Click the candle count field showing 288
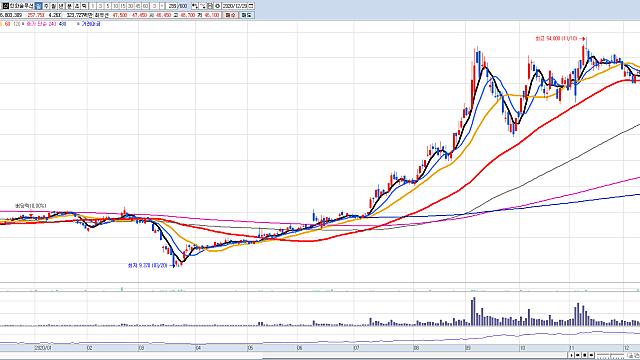640x360 pixels. 172,6
